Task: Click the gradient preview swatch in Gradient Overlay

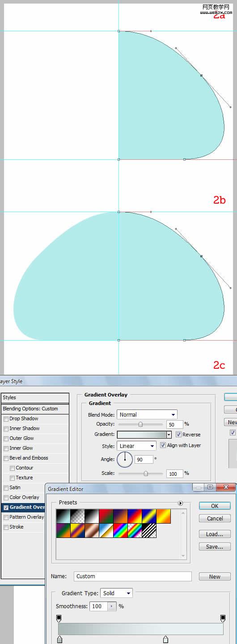Action: [141, 435]
